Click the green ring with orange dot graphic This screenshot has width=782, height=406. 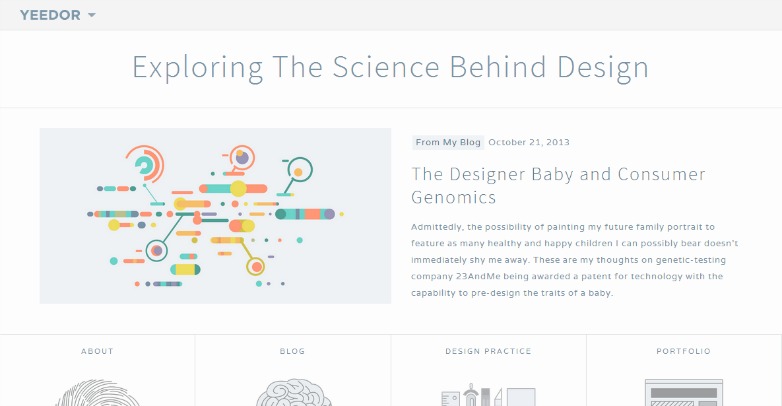tap(300, 169)
